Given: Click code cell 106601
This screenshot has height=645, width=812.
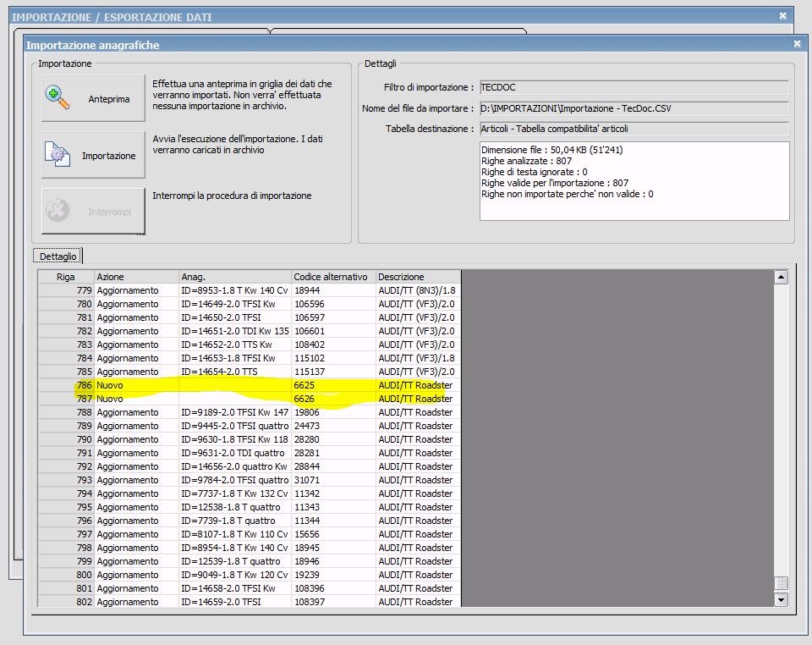Looking at the screenshot, I should [x=333, y=330].
